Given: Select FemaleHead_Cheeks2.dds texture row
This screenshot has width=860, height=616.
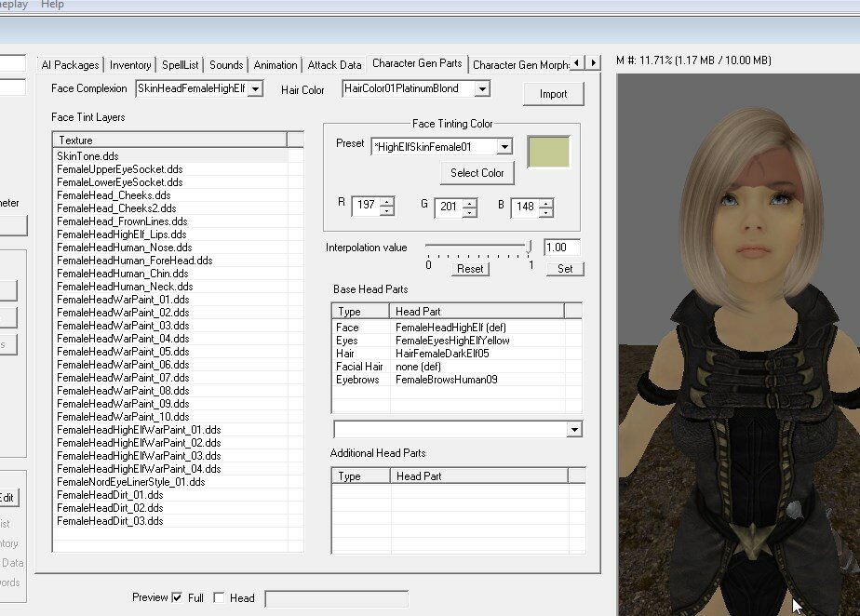Looking at the screenshot, I should (x=170, y=208).
